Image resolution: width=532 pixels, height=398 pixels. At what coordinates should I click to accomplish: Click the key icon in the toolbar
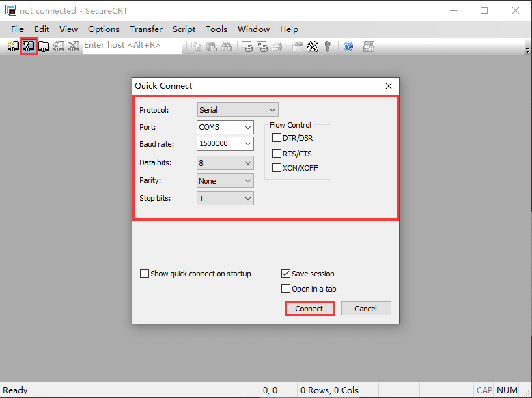tap(328, 46)
